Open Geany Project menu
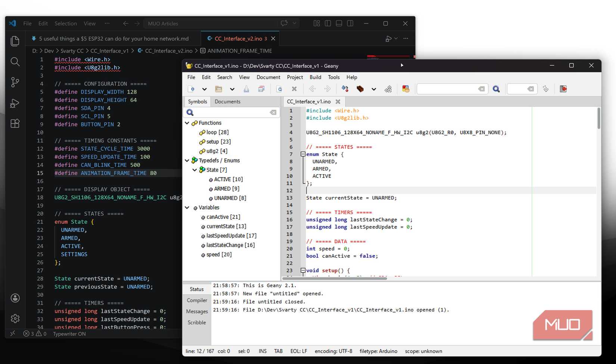 pos(295,77)
